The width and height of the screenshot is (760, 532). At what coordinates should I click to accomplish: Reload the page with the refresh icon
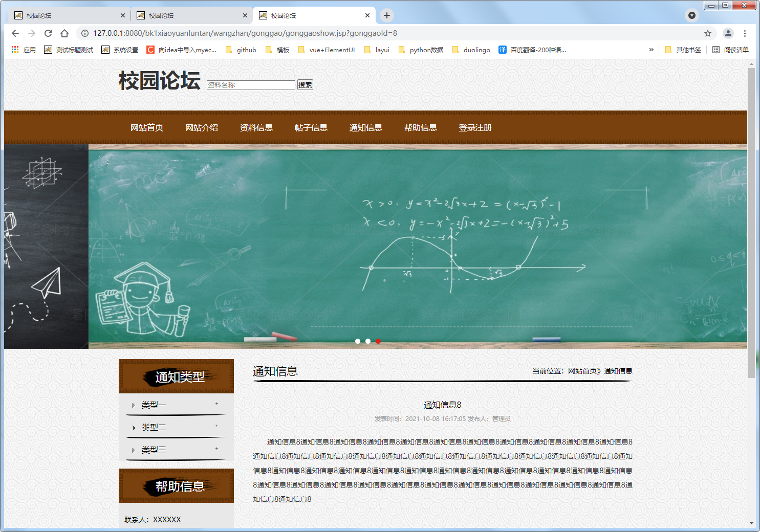pos(48,33)
